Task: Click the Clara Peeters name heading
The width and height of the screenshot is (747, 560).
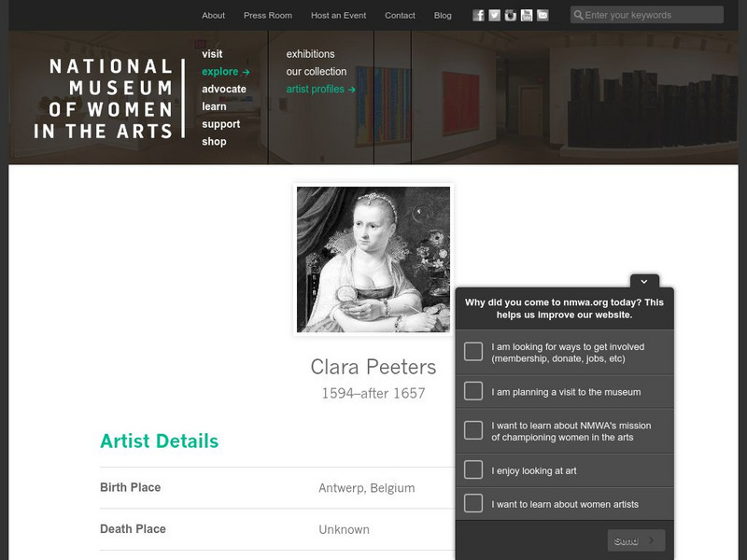Action: [373, 367]
